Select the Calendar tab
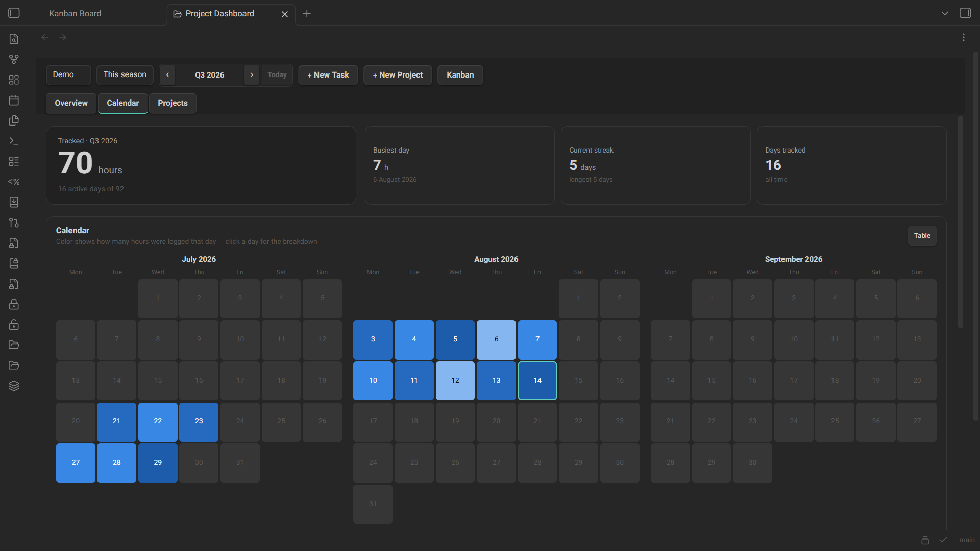This screenshot has width=980, height=551. [123, 103]
